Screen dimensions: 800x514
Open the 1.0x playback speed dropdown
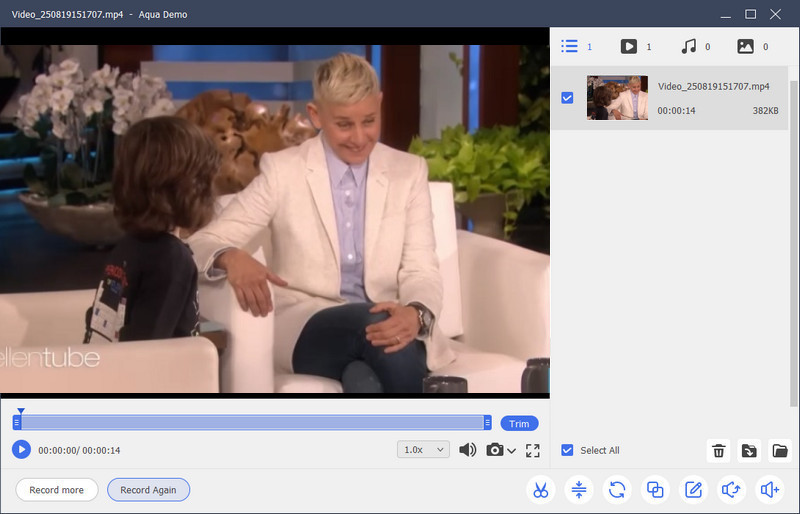(424, 450)
